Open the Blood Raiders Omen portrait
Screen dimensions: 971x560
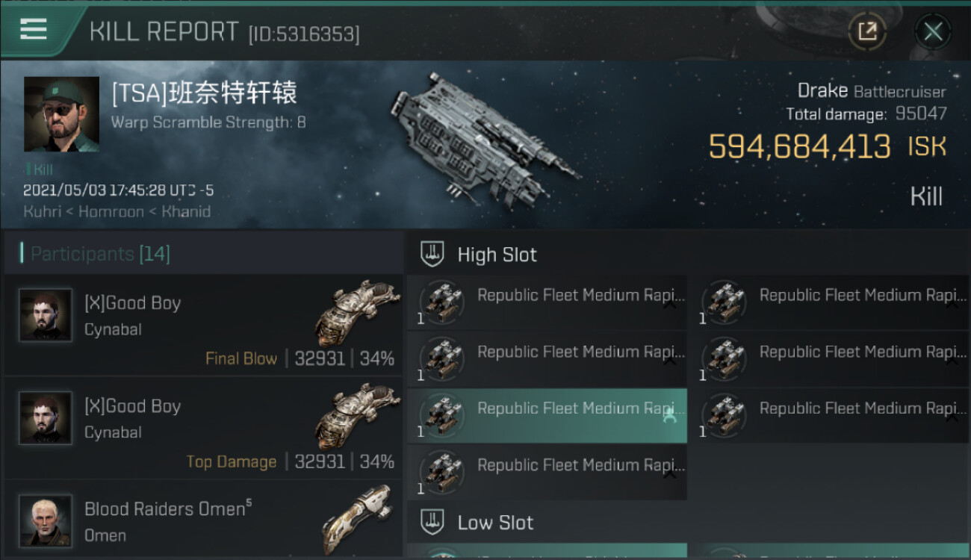pyautogui.click(x=46, y=520)
